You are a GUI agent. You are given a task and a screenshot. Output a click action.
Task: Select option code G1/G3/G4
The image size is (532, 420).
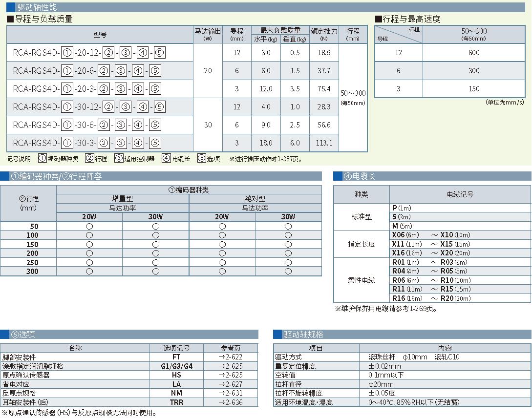[176, 366]
